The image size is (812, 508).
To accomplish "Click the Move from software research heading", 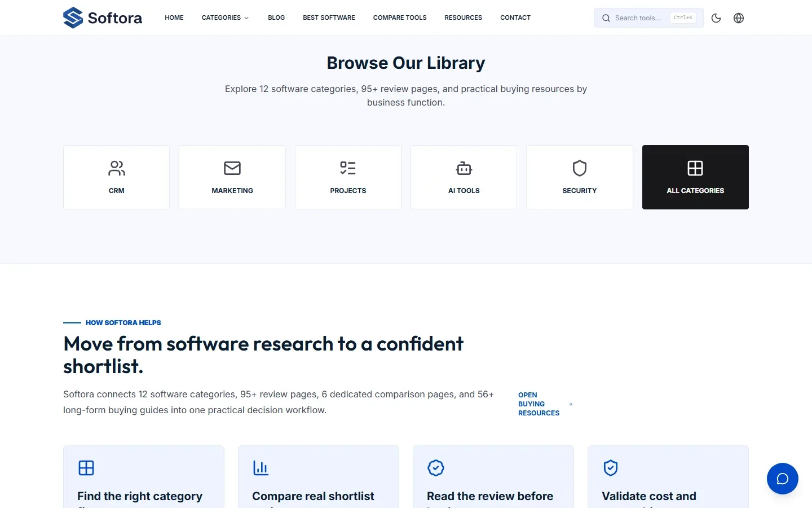I will click(x=263, y=355).
